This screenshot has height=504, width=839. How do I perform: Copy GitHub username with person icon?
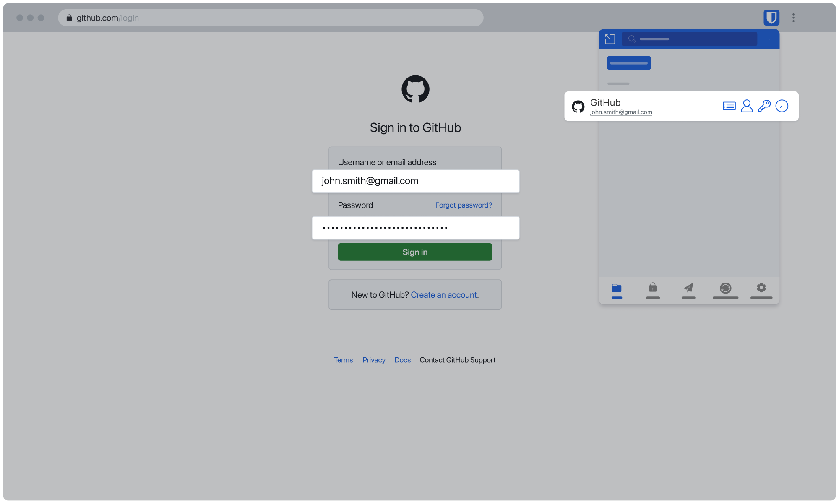coord(747,106)
